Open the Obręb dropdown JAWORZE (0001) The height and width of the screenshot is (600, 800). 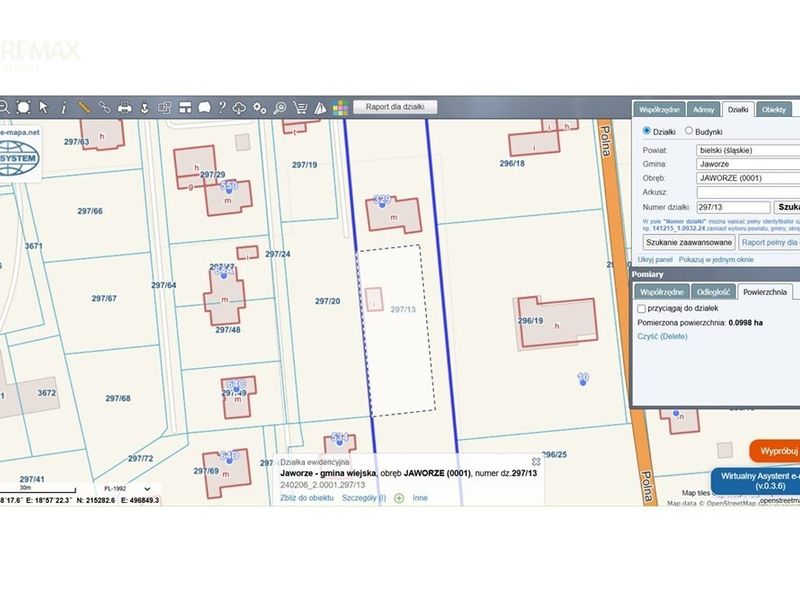pyautogui.click(x=748, y=178)
